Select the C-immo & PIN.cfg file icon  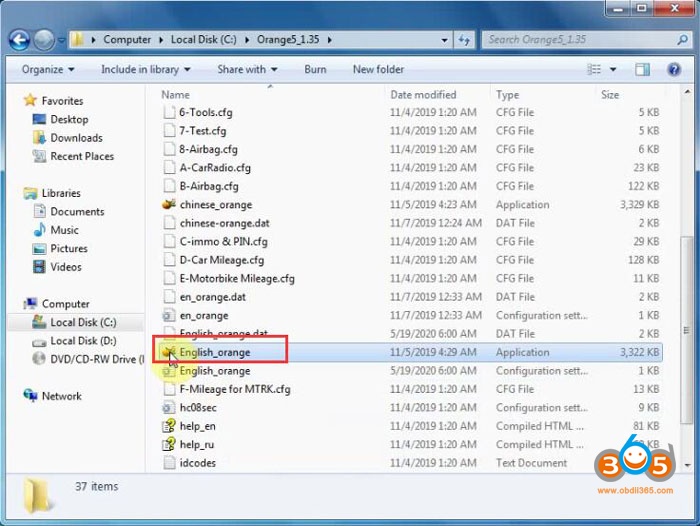(169, 242)
